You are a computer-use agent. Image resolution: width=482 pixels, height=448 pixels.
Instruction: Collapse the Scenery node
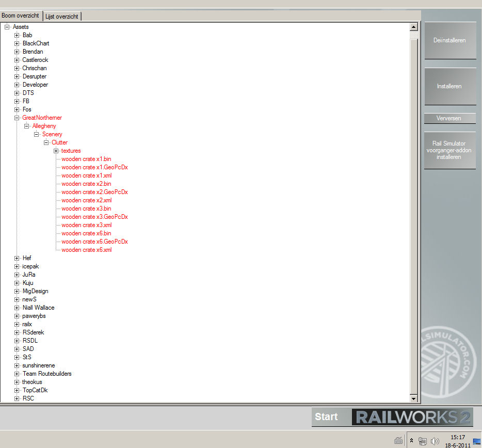(36, 134)
